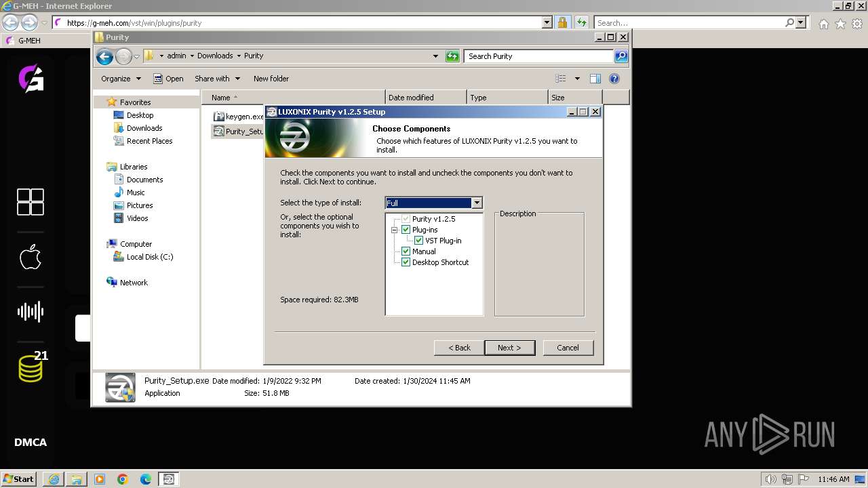Click the disabled Purity v1.2.5 checkbox

[406, 219]
